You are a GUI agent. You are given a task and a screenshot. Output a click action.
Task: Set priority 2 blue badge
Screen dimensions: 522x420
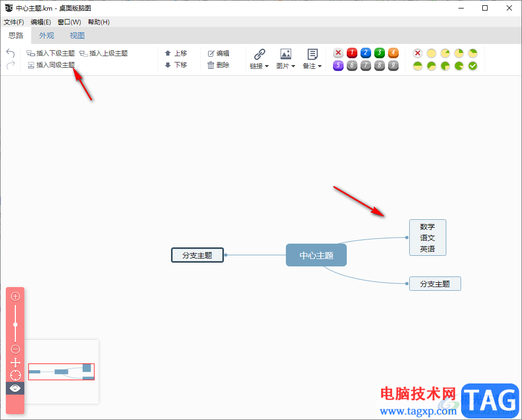[x=365, y=52]
